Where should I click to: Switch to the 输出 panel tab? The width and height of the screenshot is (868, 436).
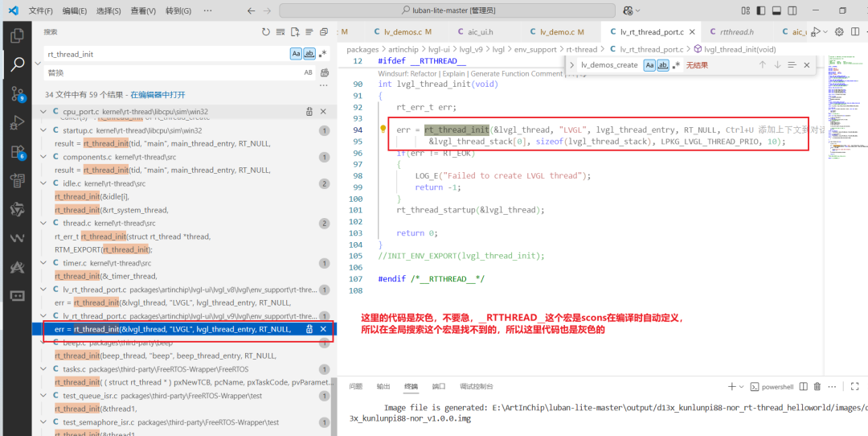pyautogui.click(x=383, y=387)
